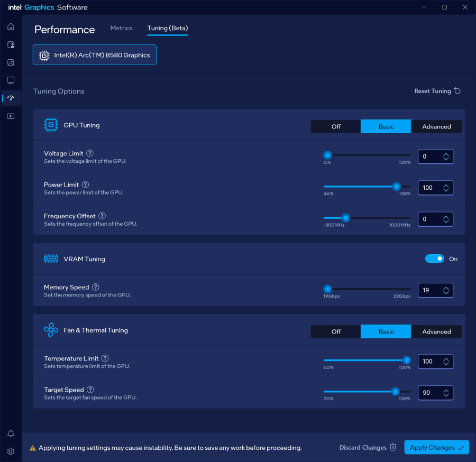This screenshot has height=462, width=476.
Task: Click Temperature Limit value stepper arrows
Action: pos(446,362)
